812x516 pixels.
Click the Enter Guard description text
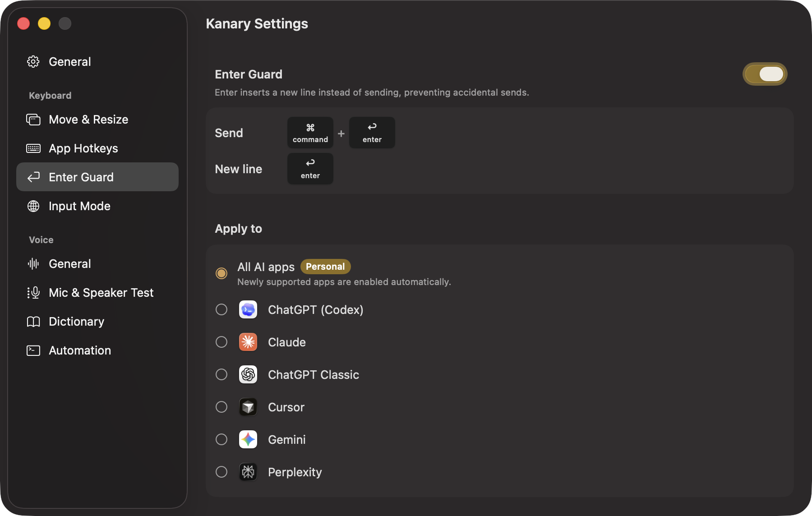[x=372, y=92]
